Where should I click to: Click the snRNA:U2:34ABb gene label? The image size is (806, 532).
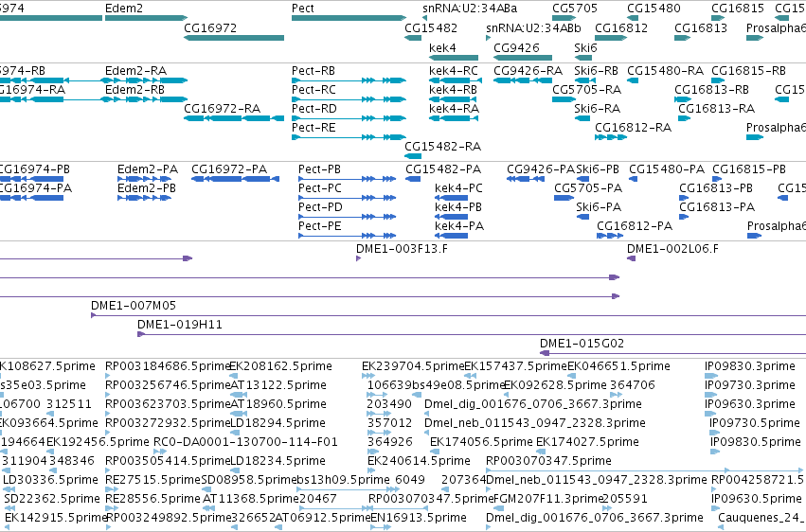[x=533, y=27]
